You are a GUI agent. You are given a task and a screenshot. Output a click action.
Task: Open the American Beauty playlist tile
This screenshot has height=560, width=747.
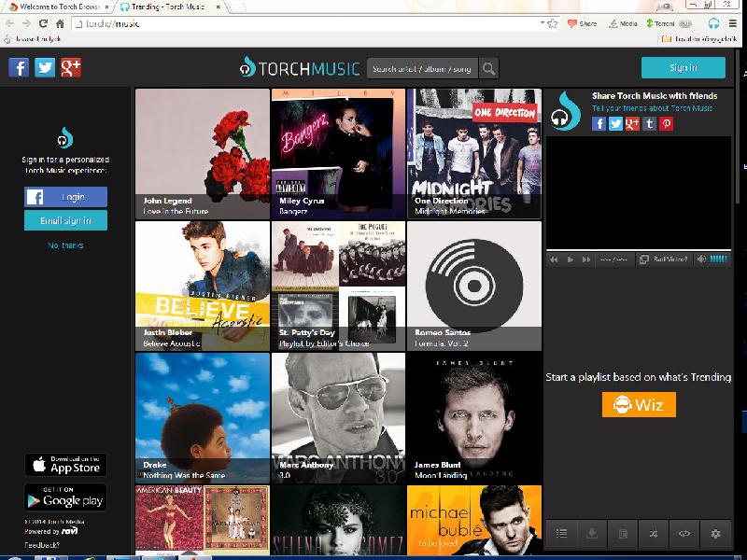(203, 521)
